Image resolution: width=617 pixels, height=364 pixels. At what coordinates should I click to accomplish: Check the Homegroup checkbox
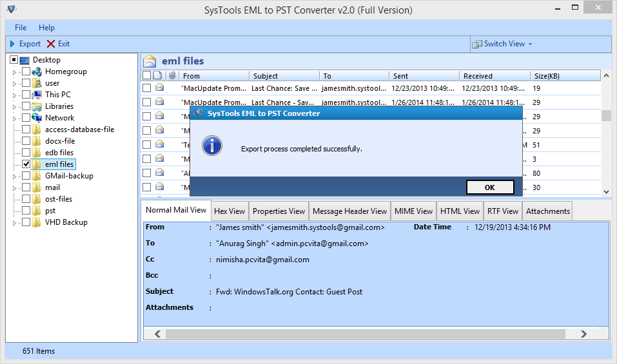[x=26, y=71]
